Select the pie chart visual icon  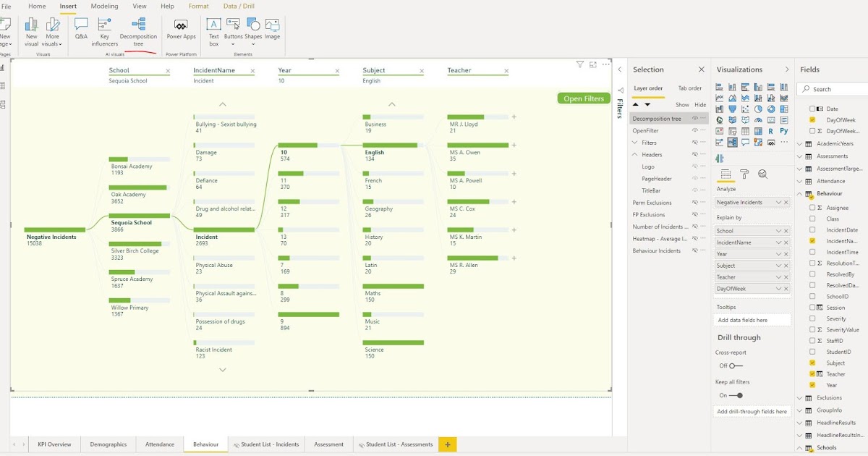[758, 109]
